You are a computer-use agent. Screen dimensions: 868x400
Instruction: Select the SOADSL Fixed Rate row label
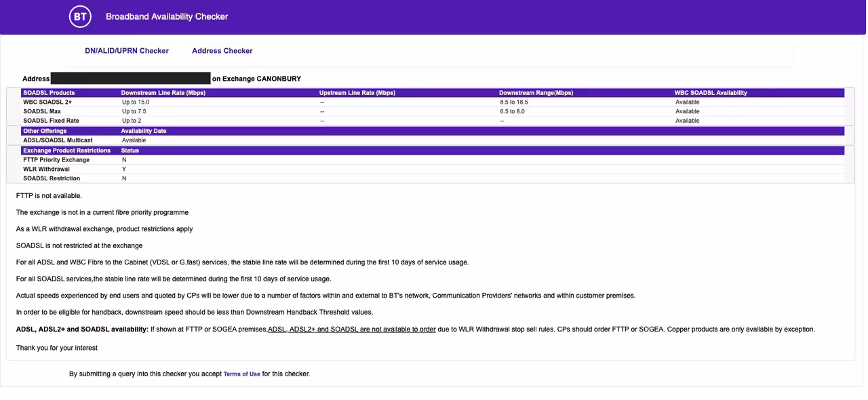tap(51, 121)
